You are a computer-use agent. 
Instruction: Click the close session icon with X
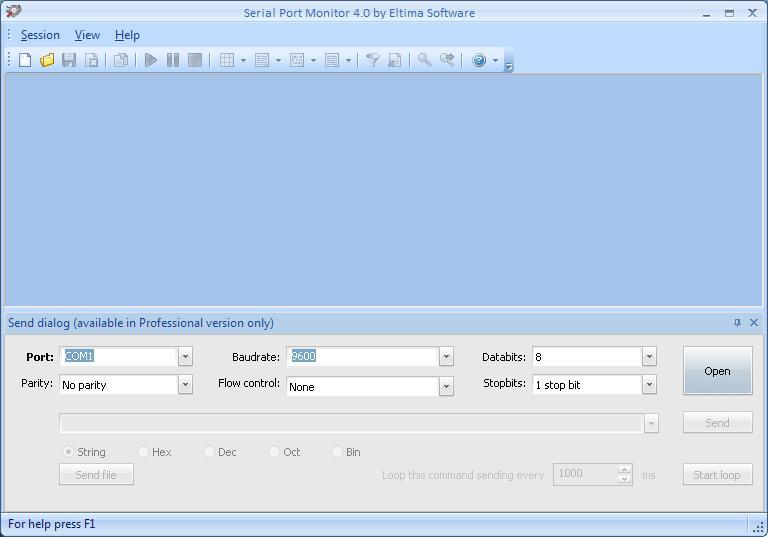point(92,60)
